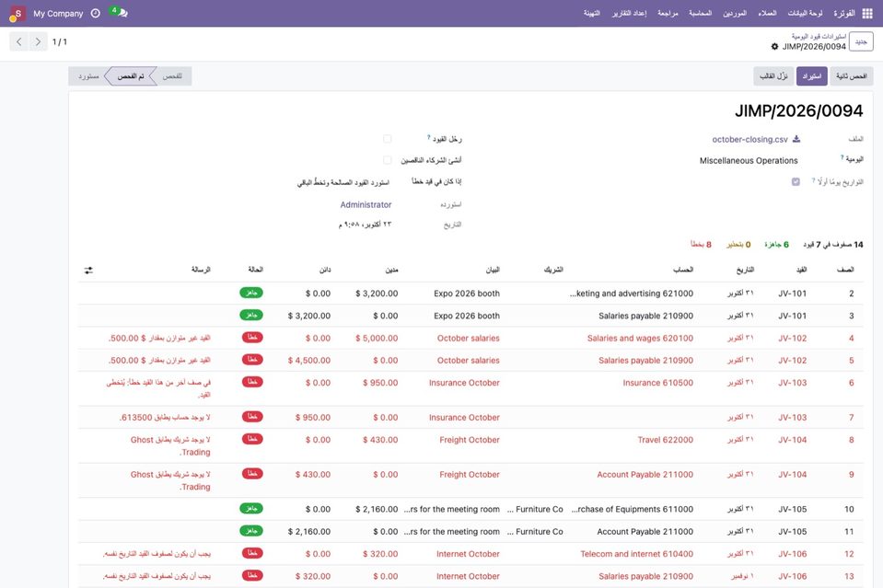883x588 pixels.
Task: Sort by the الحساب column header
Action: 683,271
